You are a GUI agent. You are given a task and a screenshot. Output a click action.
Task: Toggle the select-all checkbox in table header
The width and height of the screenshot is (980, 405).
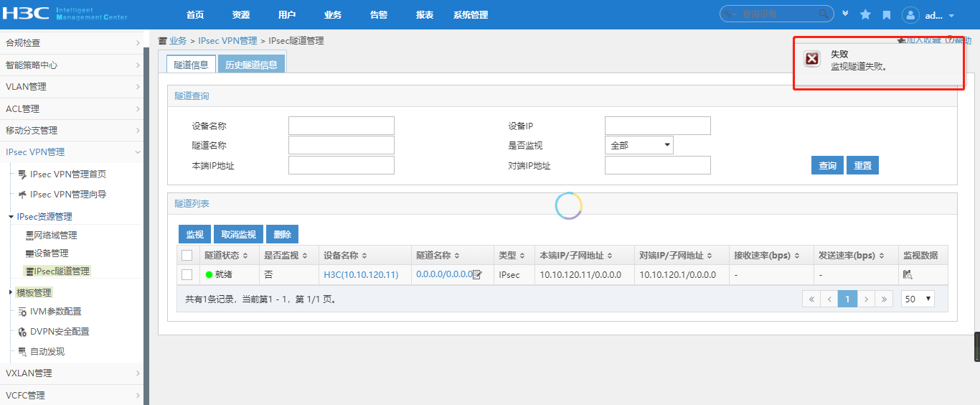pos(187,256)
